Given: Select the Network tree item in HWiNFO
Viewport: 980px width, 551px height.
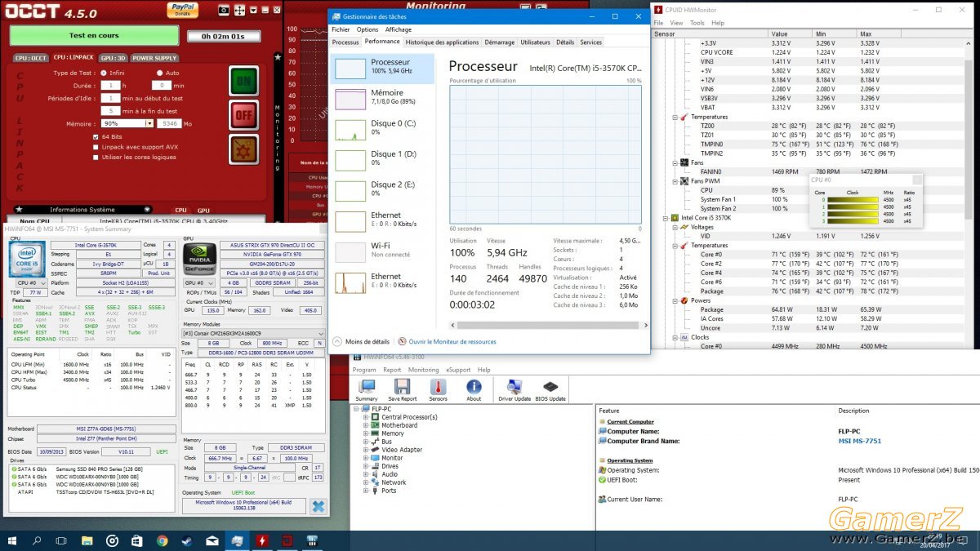Looking at the screenshot, I should click(394, 482).
